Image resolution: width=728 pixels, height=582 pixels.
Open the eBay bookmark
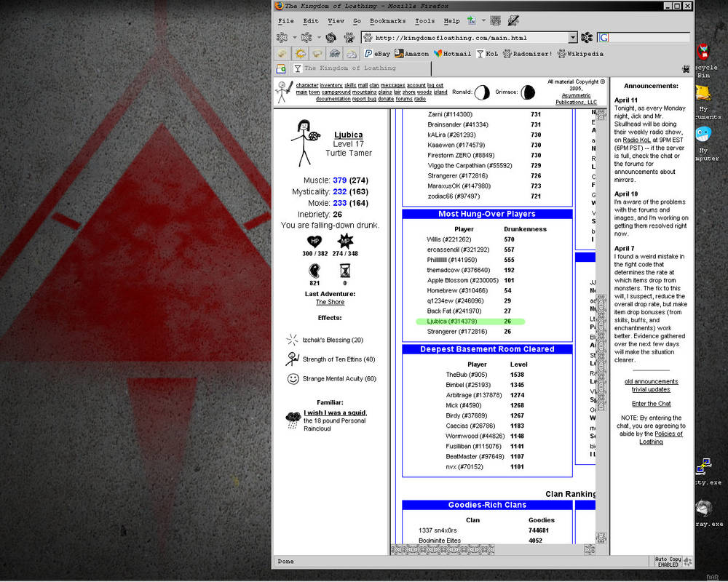pos(377,54)
